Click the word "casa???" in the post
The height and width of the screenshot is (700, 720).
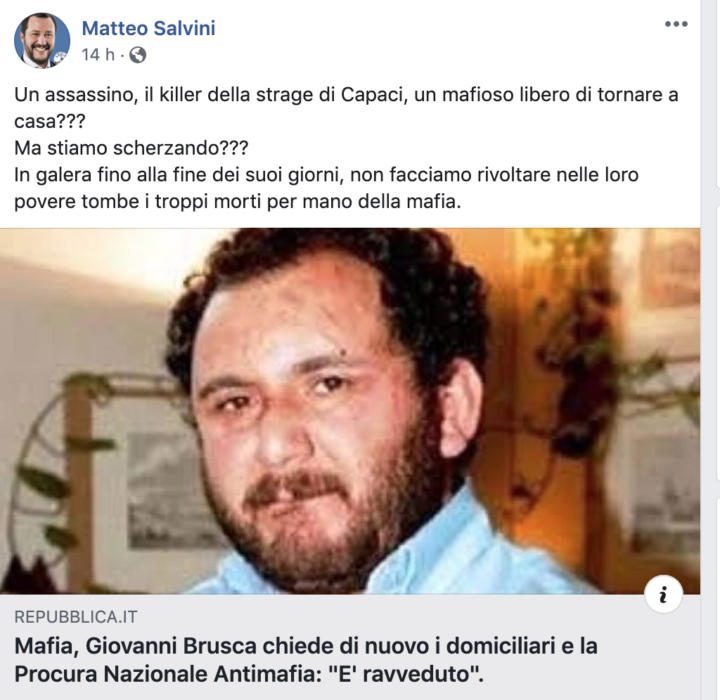(50, 122)
